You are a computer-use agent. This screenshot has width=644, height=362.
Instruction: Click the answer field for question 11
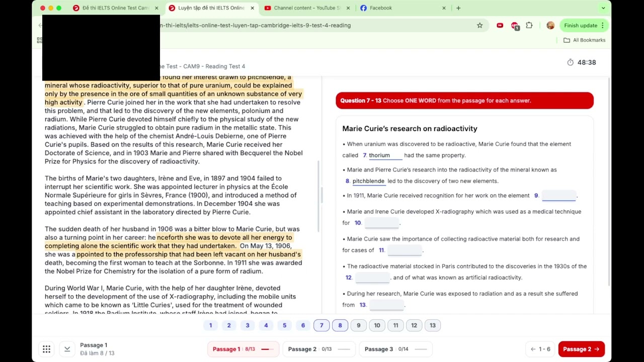click(404, 250)
